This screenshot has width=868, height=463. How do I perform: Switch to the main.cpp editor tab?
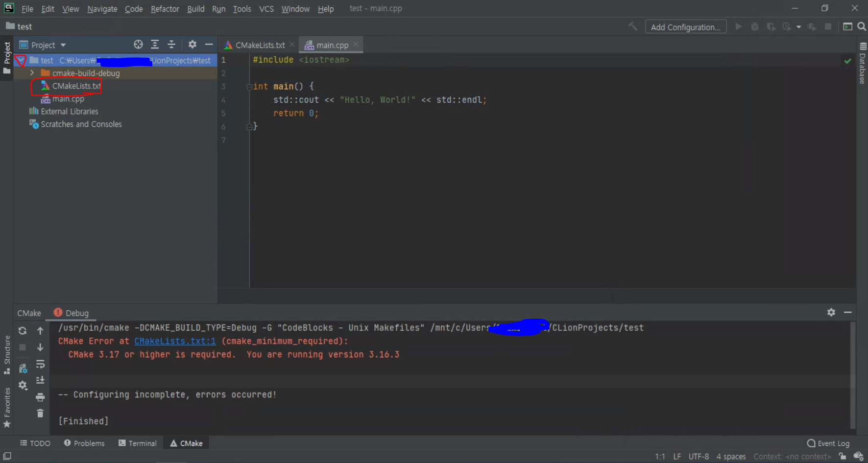[330, 45]
